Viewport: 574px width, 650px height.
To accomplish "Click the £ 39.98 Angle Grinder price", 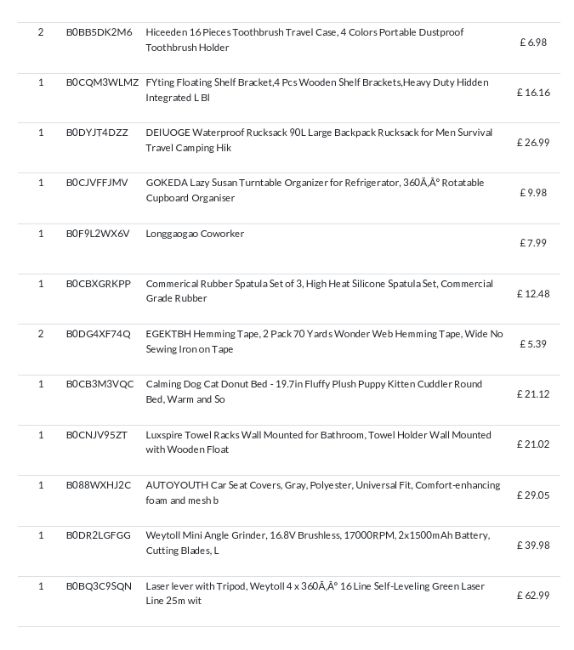I will tap(533, 546).
